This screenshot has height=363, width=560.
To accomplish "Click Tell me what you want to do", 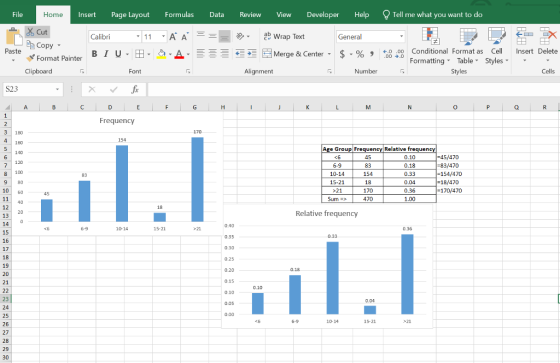I will tap(437, 15).
